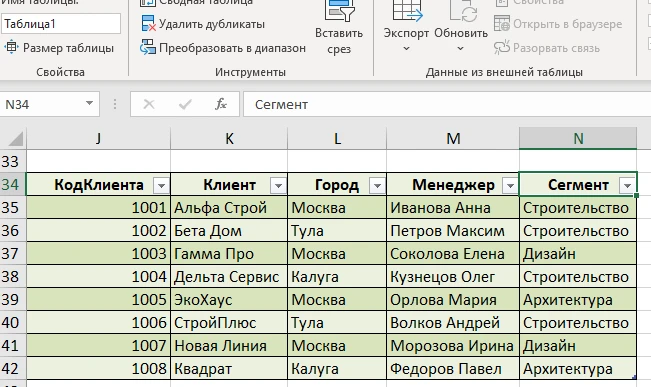Select column K header
This screenshot has width=651, height=387.
(x=229, y=138)
